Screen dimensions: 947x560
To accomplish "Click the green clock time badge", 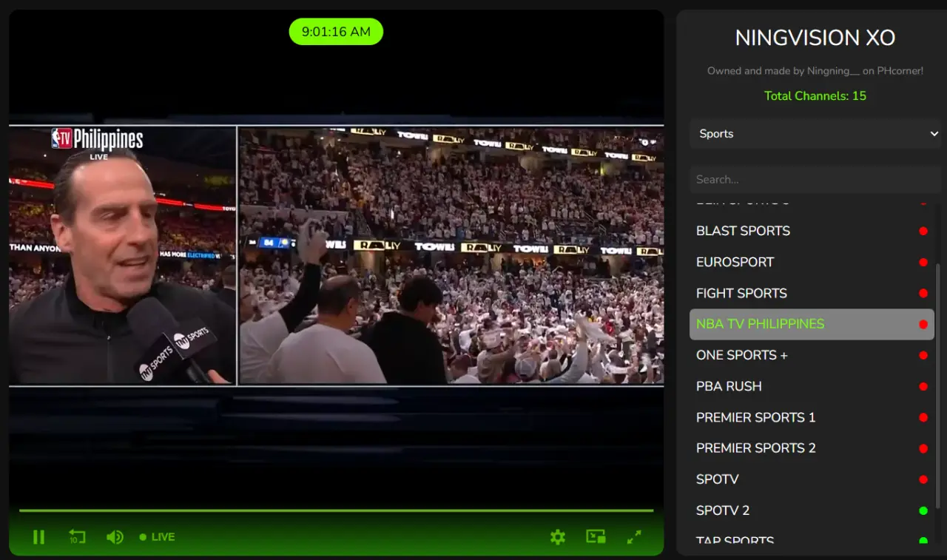I will coord(336,32).
